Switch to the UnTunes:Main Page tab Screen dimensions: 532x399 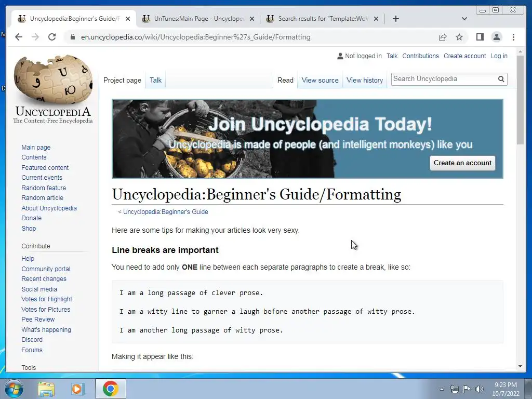[198, 19]
